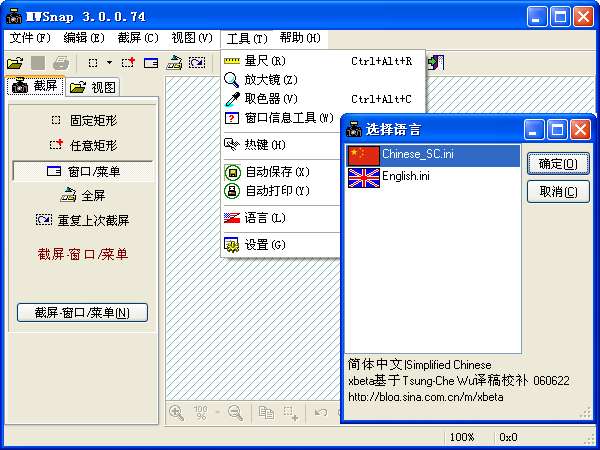Choose the 取色器(V) menu entry
Viewport: 600px width, 450px height.
[323, 99]
